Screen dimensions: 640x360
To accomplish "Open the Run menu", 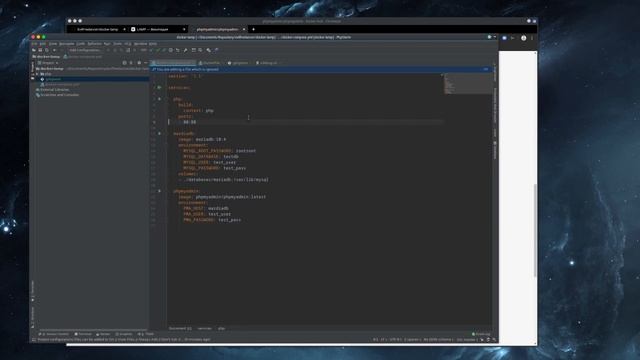I will coord(107,44).
